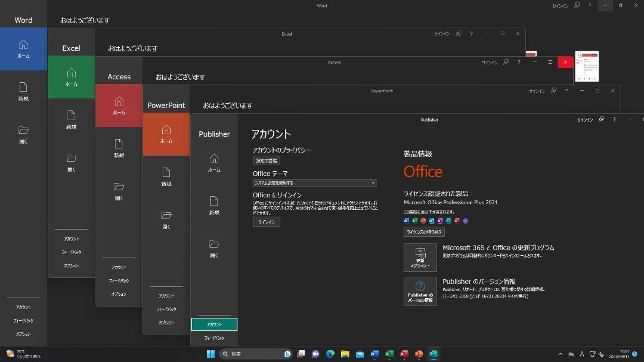This screenshot has width=644, height=362.
Task: Select New (新規) in the Excel sidebar
Action: [x=71, y=119]
